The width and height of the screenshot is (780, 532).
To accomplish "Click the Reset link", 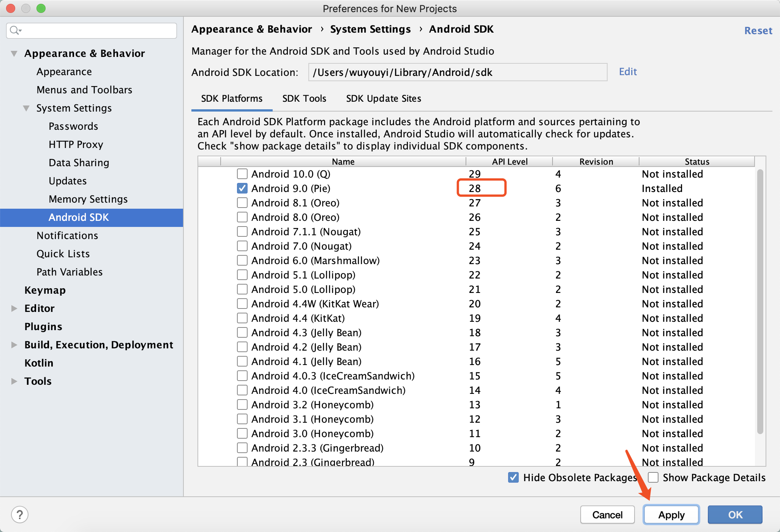I will (x=758, y=31).
